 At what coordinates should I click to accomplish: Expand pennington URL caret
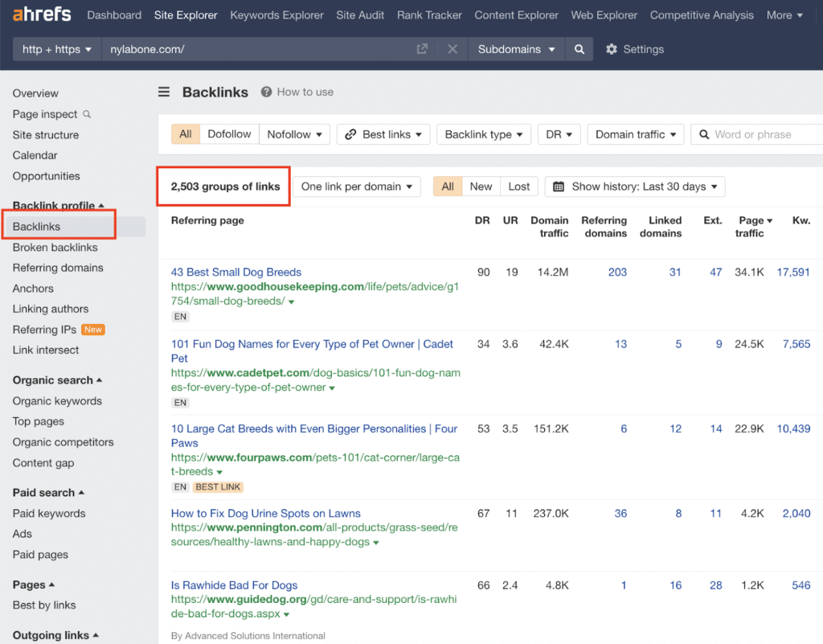pyautogui.click(x=376, y=543)
